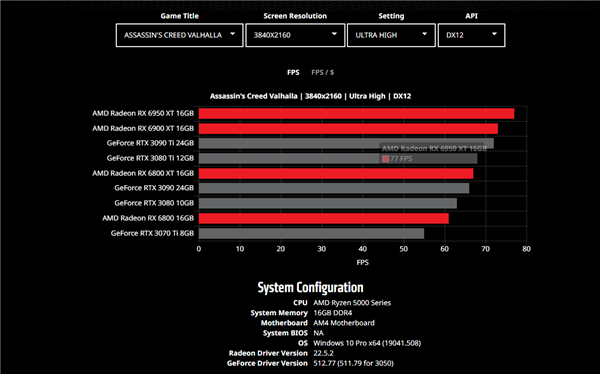Screen dimensions: 600x374
Task: Click the System BIOS NA value
Action: pyautogui.click(x=318, y=333)
